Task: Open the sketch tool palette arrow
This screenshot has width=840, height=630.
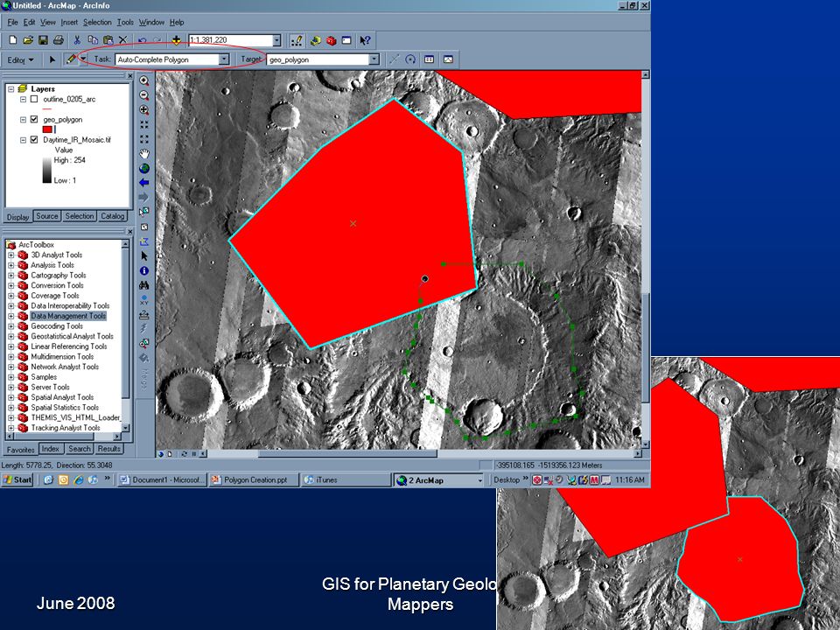Action: coord(83,59)
